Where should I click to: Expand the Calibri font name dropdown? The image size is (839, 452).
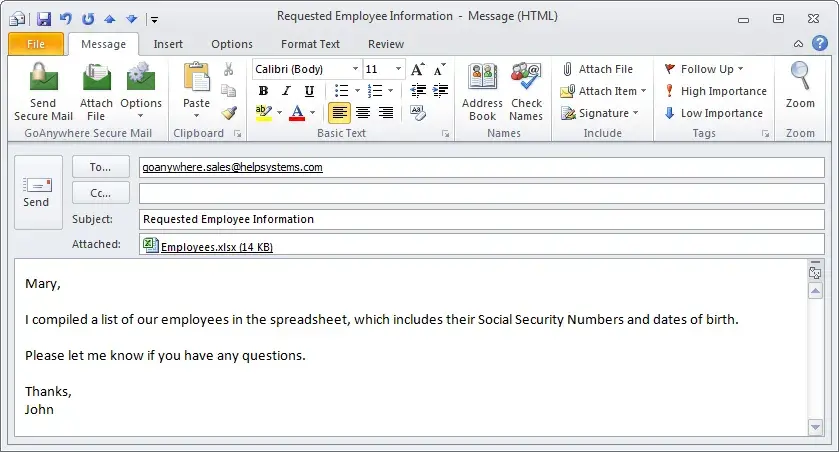pos(355,69)
